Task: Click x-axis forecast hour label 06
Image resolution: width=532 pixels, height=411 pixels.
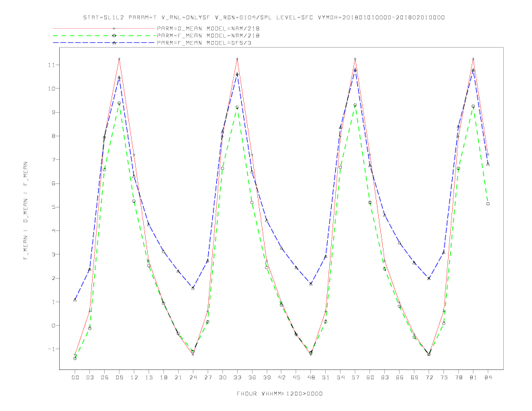Action: (x=105, y=377)
